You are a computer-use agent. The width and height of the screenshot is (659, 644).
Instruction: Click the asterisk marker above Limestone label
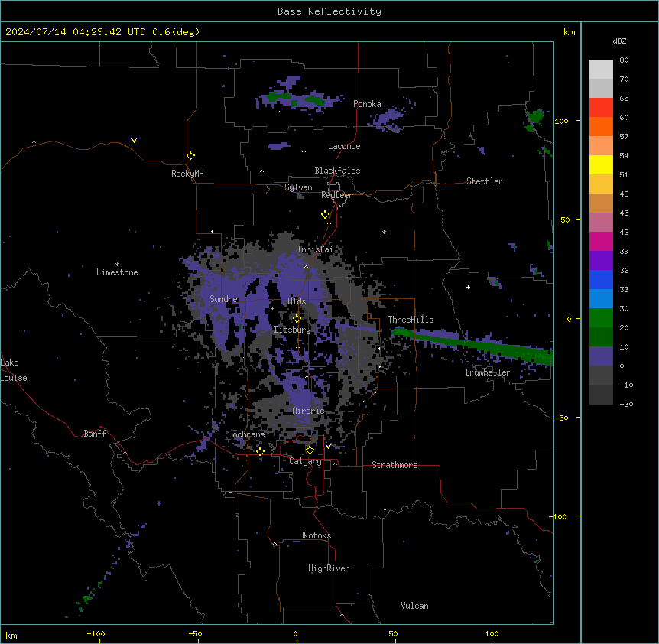click(x=117, y=265)
